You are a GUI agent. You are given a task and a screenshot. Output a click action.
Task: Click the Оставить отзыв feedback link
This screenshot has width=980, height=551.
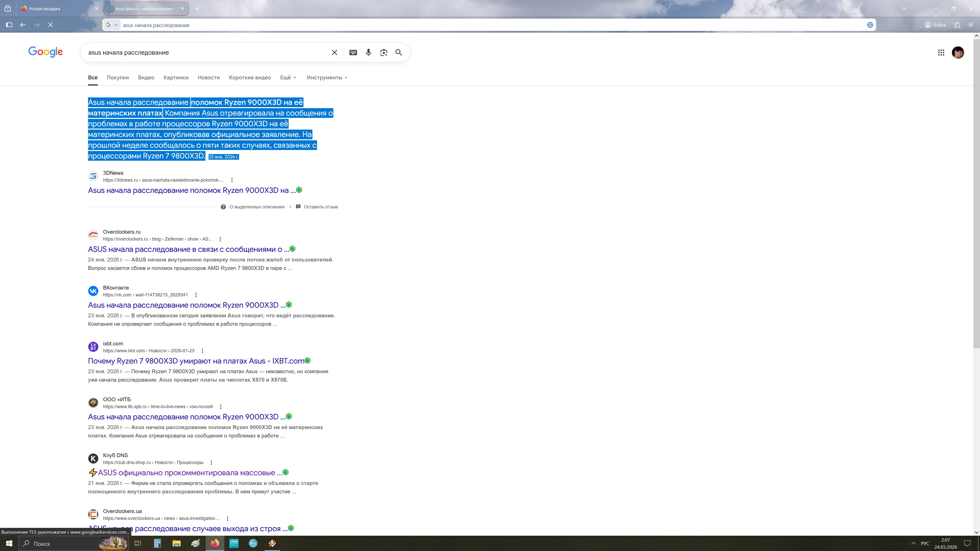(x=320, y=207)
